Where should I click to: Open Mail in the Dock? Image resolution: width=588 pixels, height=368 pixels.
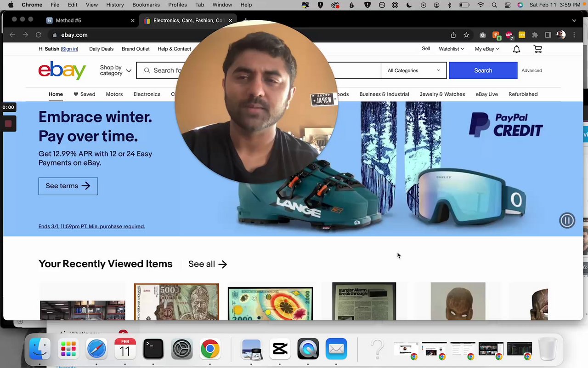point(336,350)
